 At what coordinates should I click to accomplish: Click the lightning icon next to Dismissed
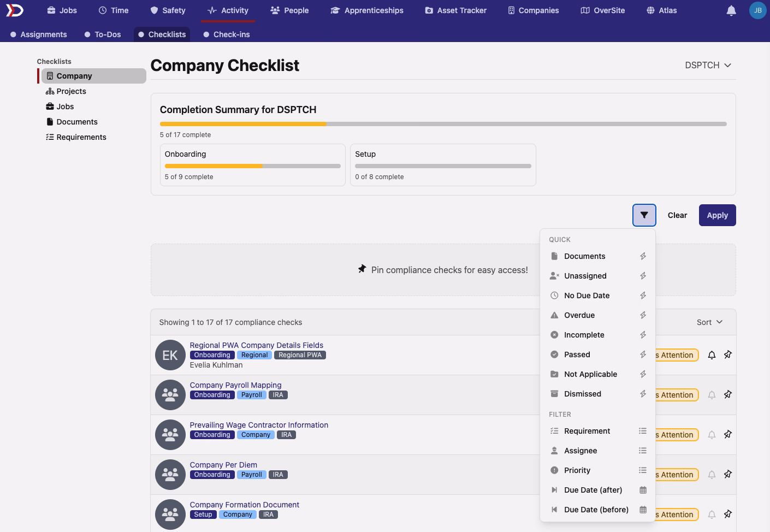(643, 394)
